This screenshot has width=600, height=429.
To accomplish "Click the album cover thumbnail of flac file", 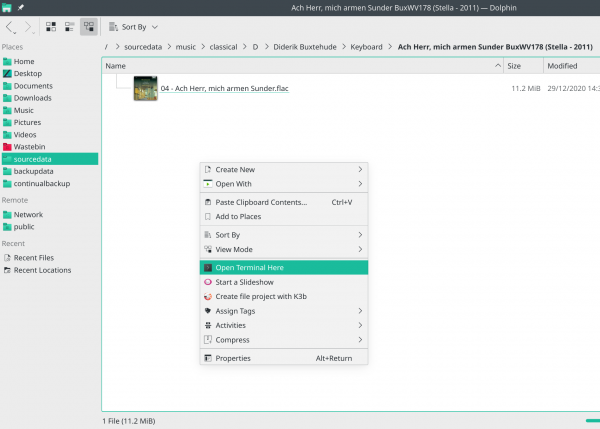I will coord(145,88).
